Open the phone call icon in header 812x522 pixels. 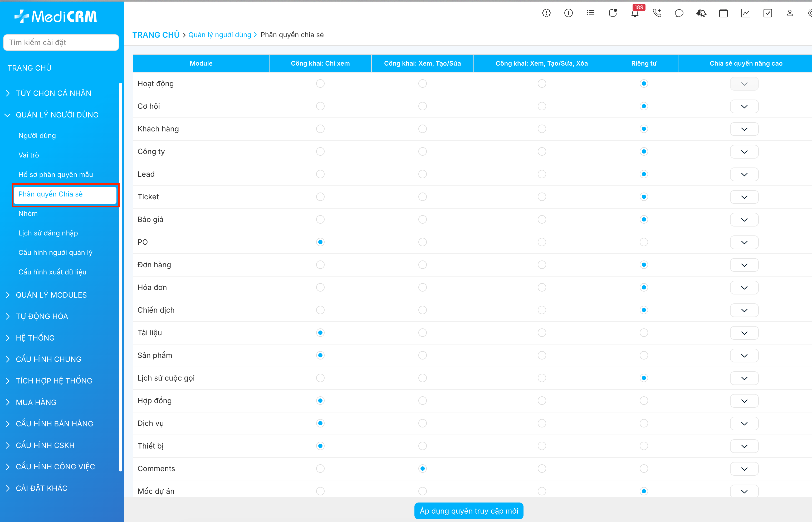coord(657,13)
